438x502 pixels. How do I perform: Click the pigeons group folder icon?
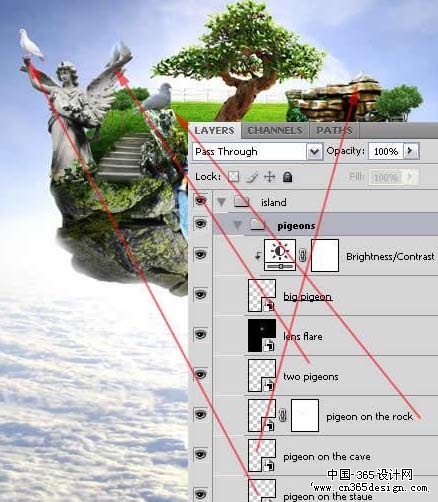tap(258, 225)
